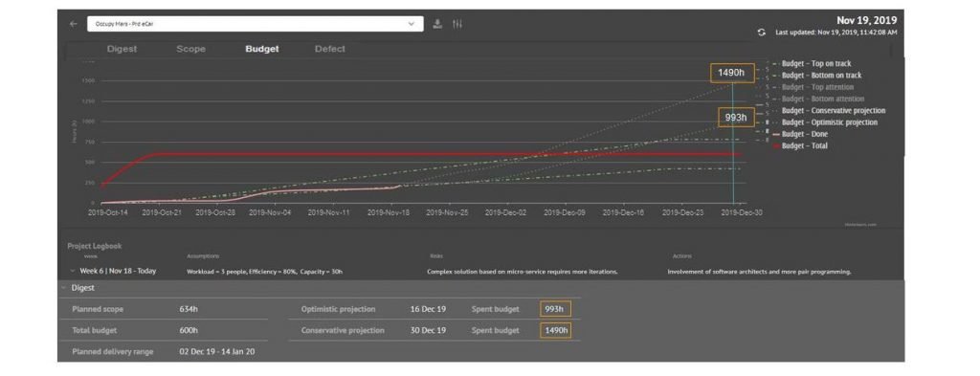The height and width of the screenshot is (376, 980).
Task: Click Total budget value 600h
Action: [189, 330]
